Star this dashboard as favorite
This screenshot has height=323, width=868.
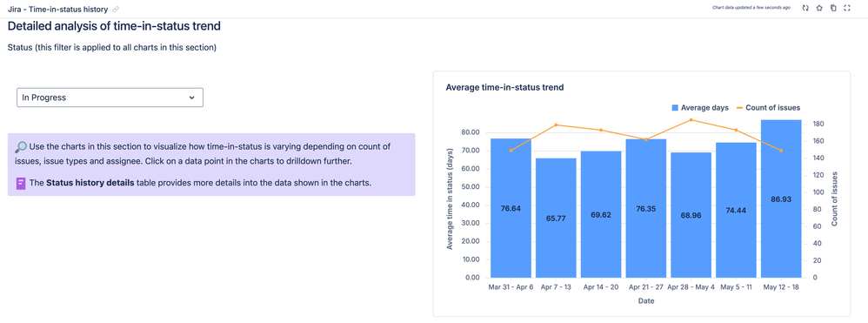click(x=819, y=9)
